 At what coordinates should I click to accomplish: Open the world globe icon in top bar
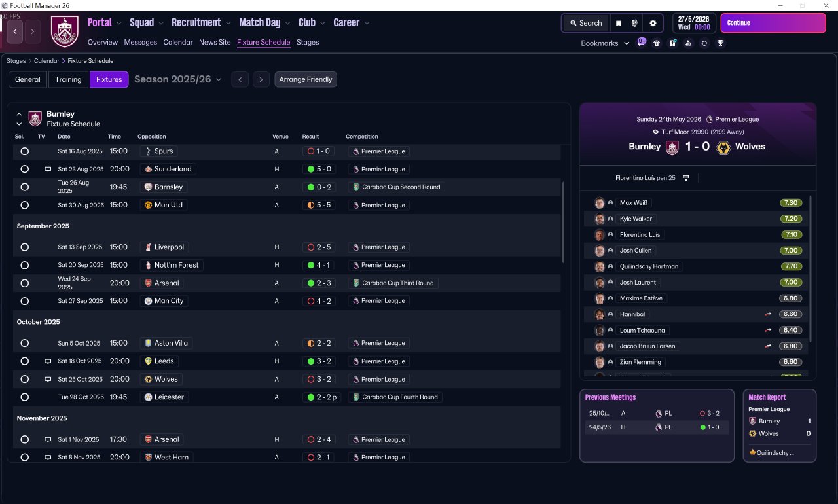[634, 23]
